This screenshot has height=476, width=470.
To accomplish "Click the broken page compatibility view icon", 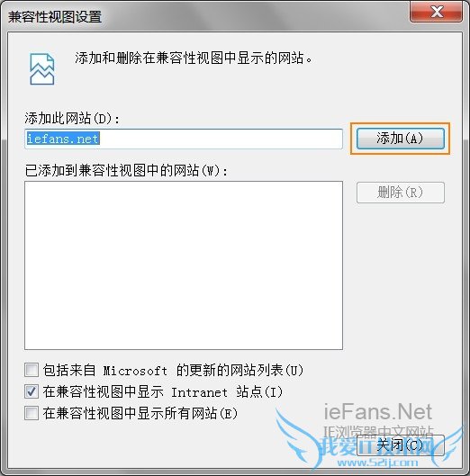I will (x=42, y=69).
